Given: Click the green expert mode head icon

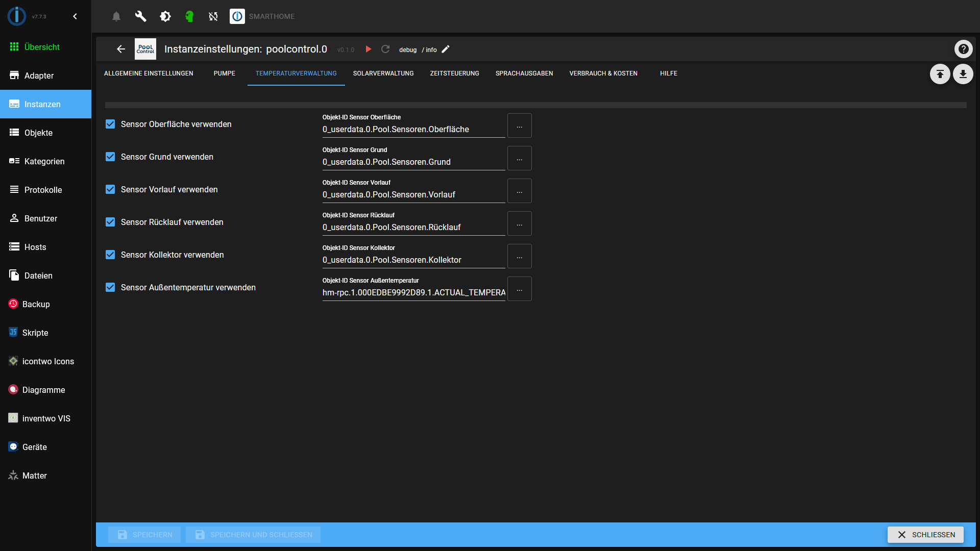Looking at the screenshot, I should (x=189, y=16).
